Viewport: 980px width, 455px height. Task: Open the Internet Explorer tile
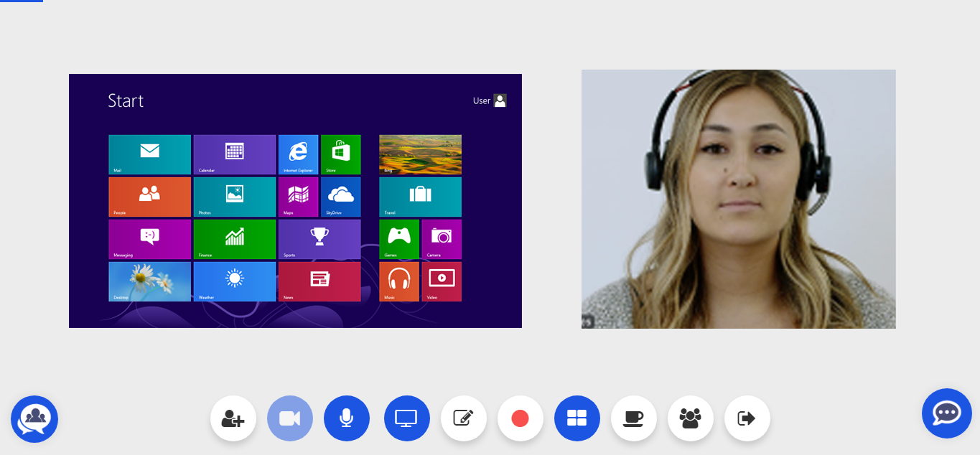[x=298, y=154]
